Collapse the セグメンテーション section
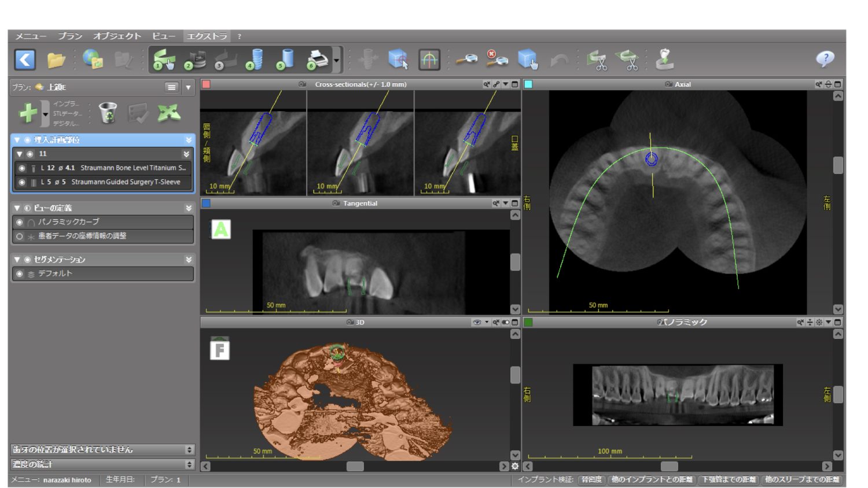Viewport: 868px width, 488px height. [17, 260]
